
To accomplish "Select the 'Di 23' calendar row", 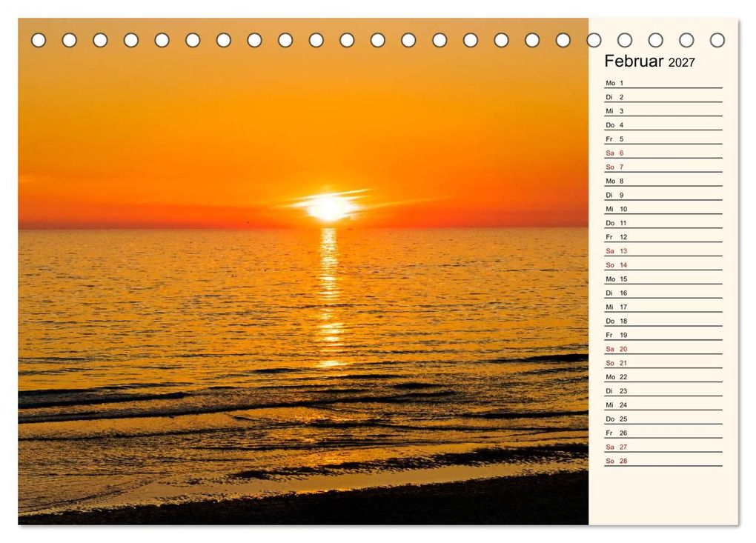I will tap(663, 390).
